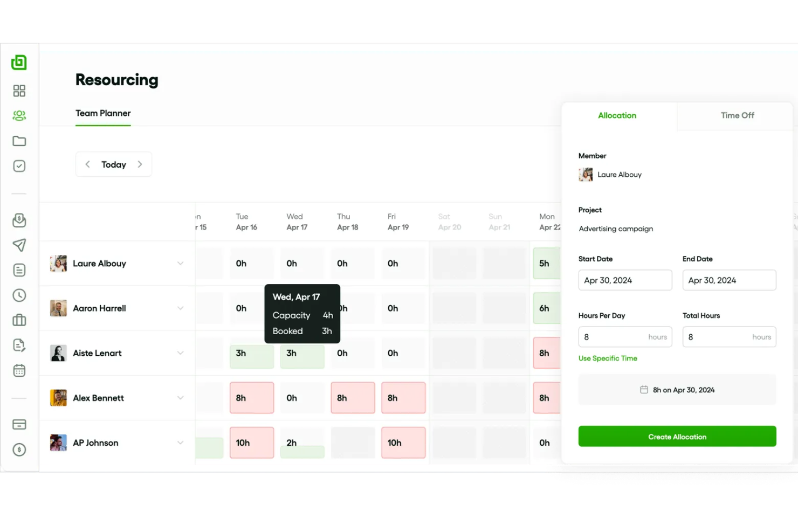Open the checkmark tasks icon in sidebar

(x=19, y=166)
